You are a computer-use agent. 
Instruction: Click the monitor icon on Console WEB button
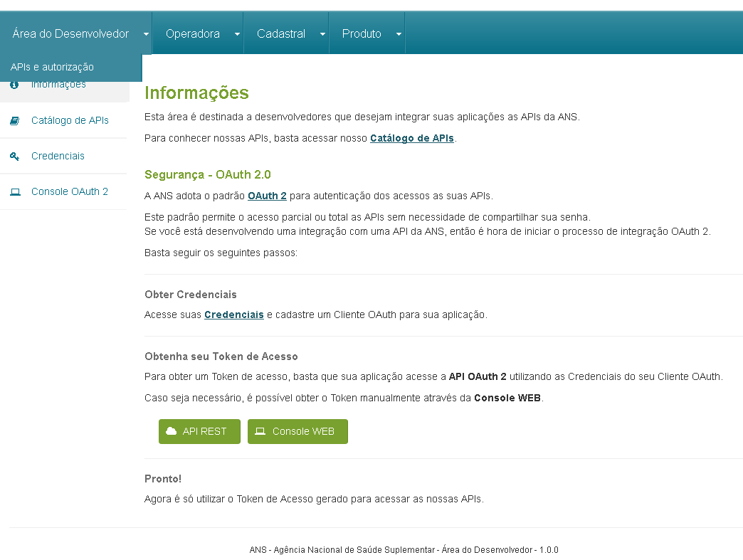[262, 431]
